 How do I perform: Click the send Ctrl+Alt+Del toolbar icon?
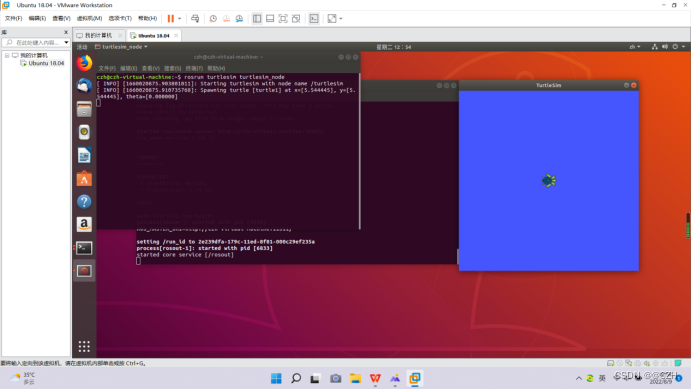[x=195, y=19]
